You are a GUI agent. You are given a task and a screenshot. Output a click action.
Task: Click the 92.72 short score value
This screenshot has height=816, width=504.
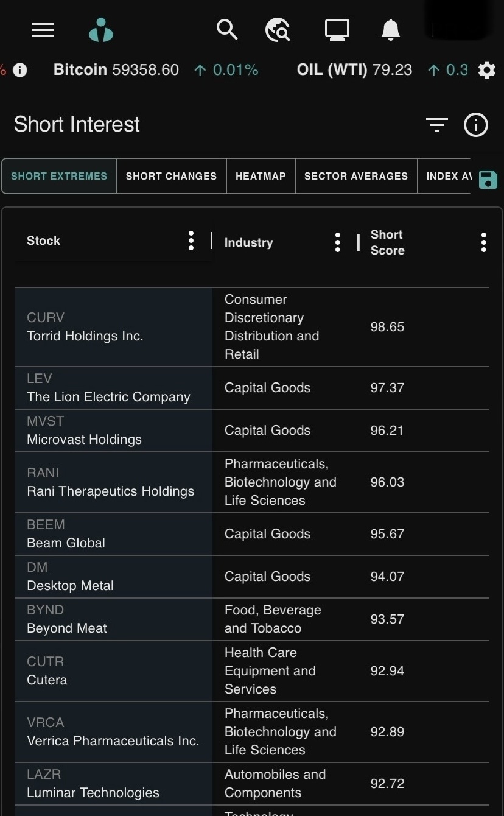388,784
